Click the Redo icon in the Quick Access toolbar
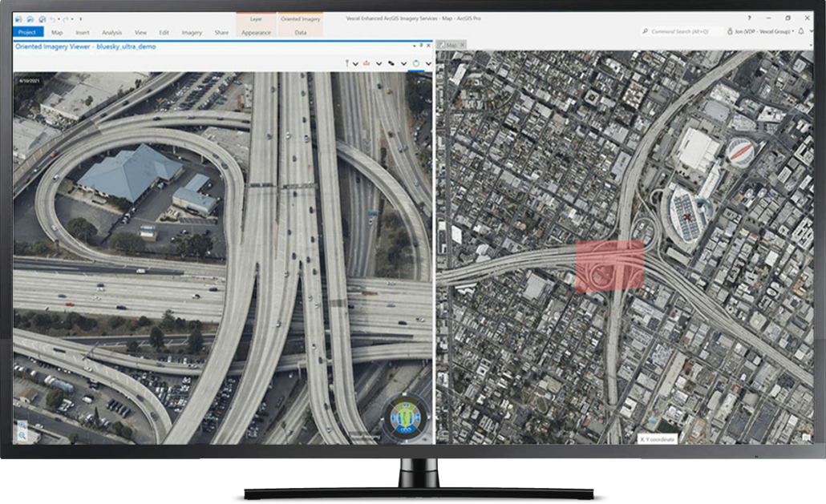The image size is (826, 504). click(67, 18)
